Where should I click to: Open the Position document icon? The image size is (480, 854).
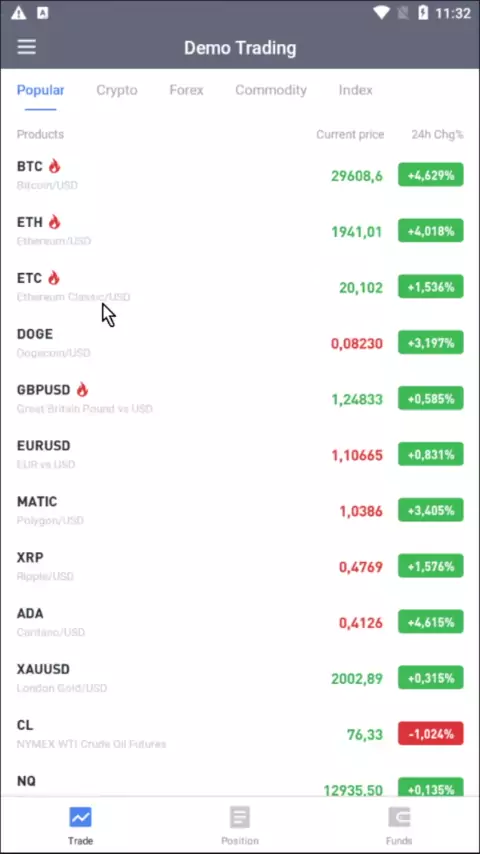[x=240, y=817]
